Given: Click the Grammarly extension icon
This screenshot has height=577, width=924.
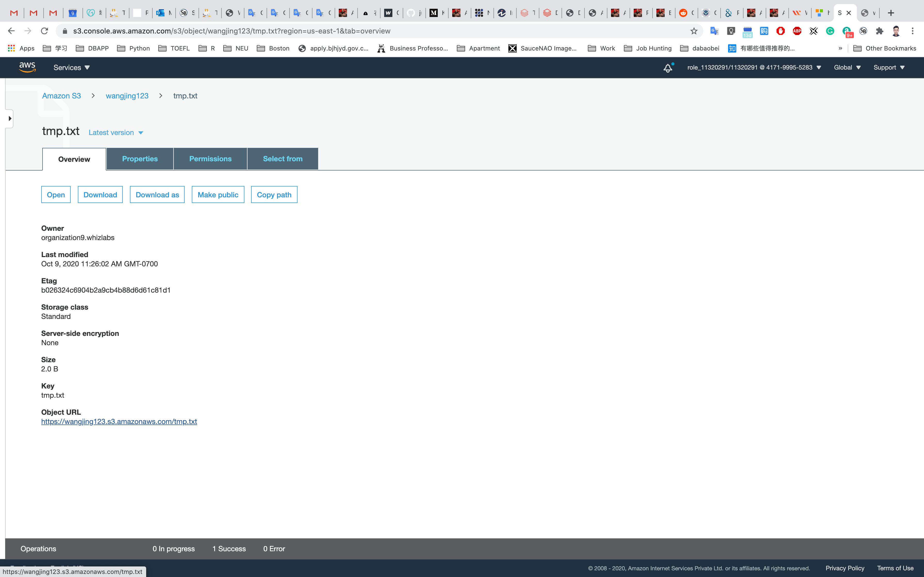Looking at the screenshot, I should tap(830, 31).
